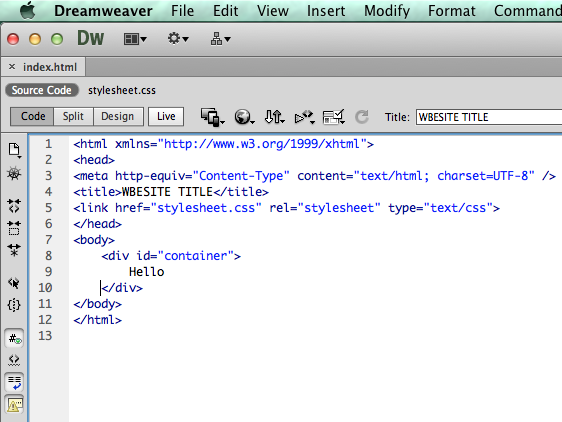This screenshot has width=562, height=422.
Task: Show the Source Code file
Action: pos(42,90)
